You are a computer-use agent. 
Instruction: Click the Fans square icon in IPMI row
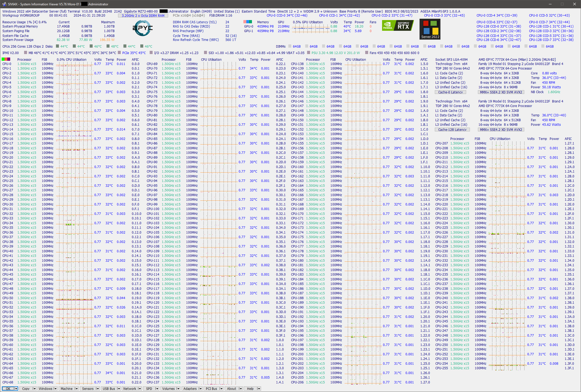pos(367,53)
